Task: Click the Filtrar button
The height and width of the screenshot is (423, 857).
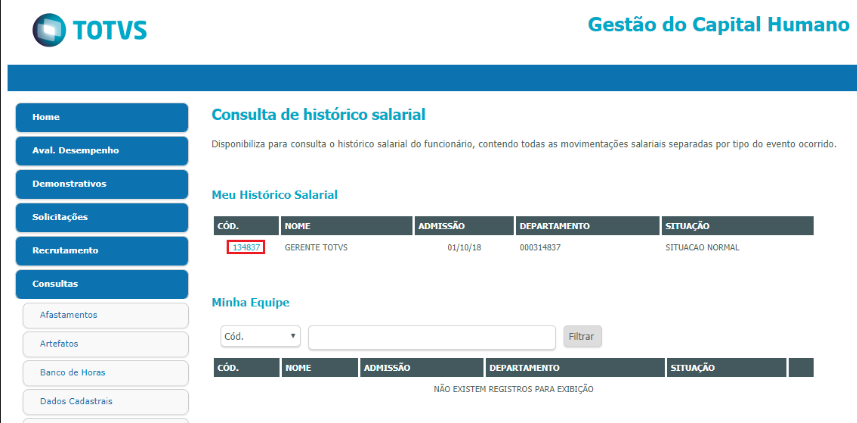Action: [x=583, y=337]
